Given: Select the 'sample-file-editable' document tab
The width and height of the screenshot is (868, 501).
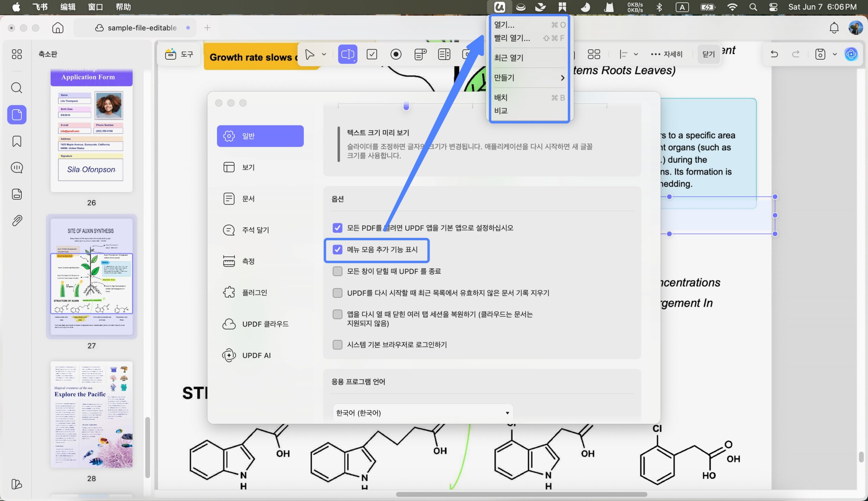Looking at the screenshot, I should coord(135,28).
